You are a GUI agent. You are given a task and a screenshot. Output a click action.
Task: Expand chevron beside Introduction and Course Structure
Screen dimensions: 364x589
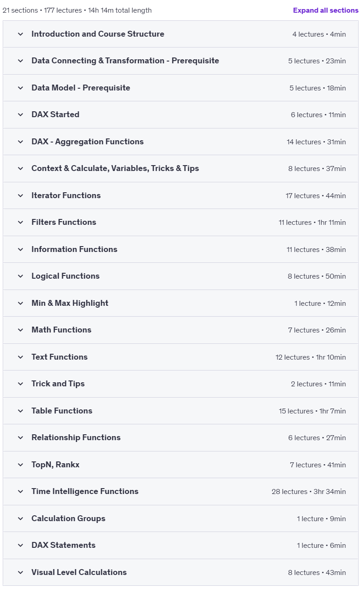(x=20, y=34)
